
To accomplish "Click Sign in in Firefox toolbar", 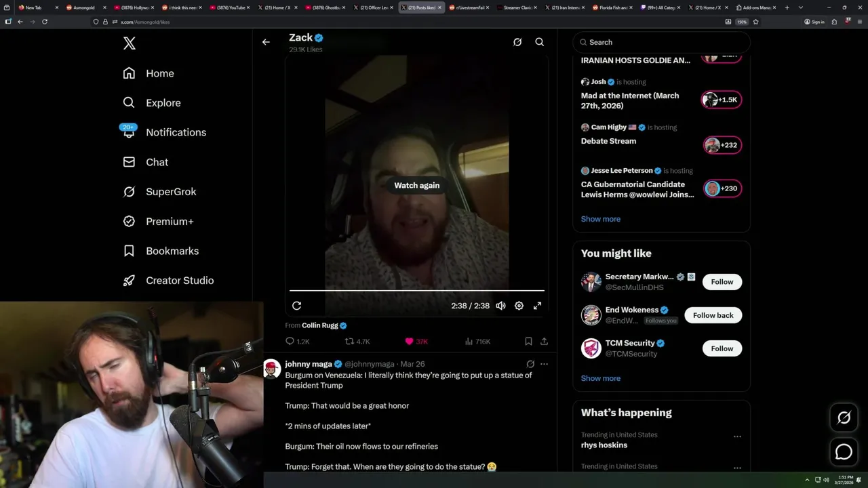I will 814,22.
